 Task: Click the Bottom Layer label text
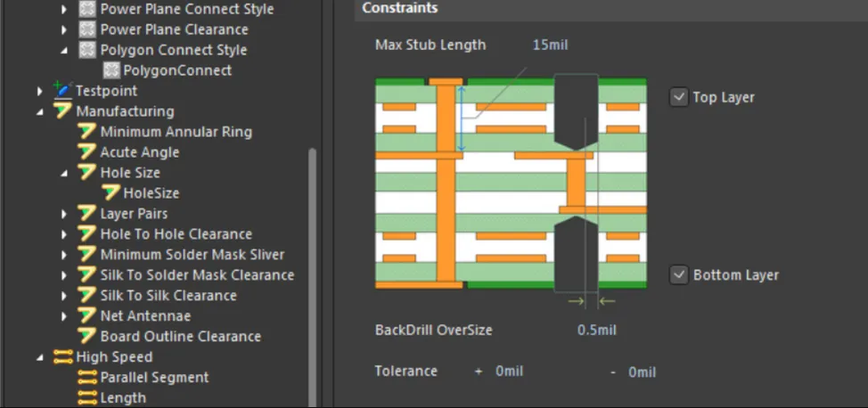click(736, 275)
